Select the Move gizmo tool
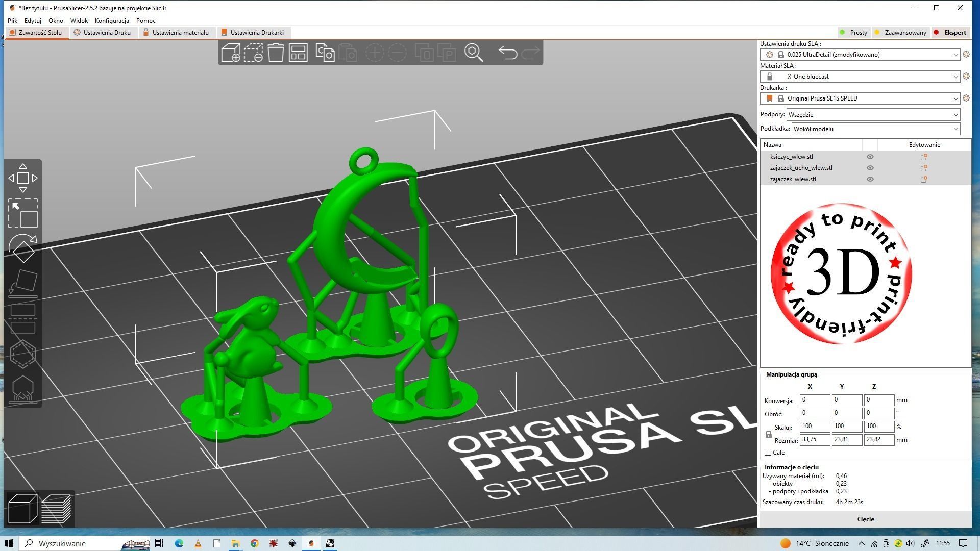This screenshot has height=551, width=980. [x=23, y=178]
